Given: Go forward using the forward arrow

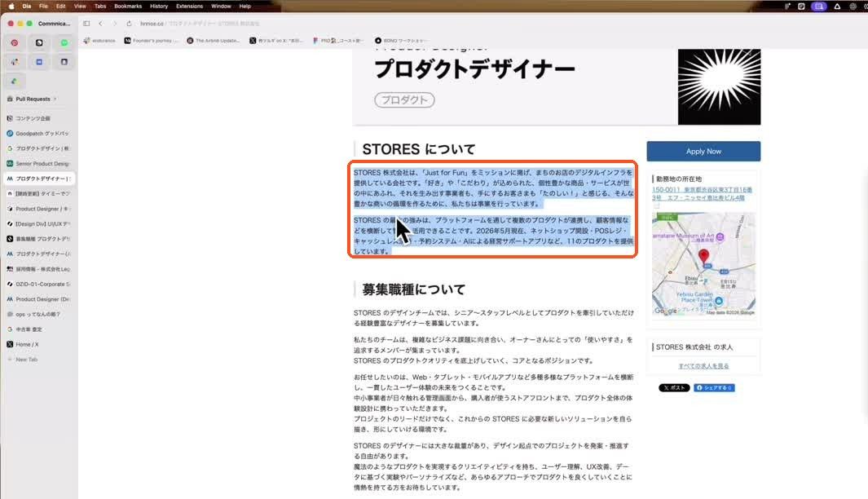Looking at the screenshot, I should [x=115, y=24].
